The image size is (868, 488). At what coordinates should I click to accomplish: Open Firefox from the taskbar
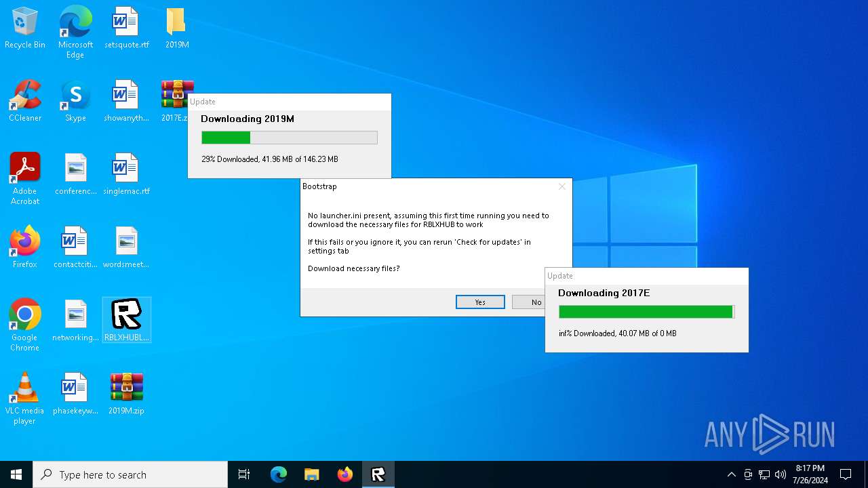345,474
